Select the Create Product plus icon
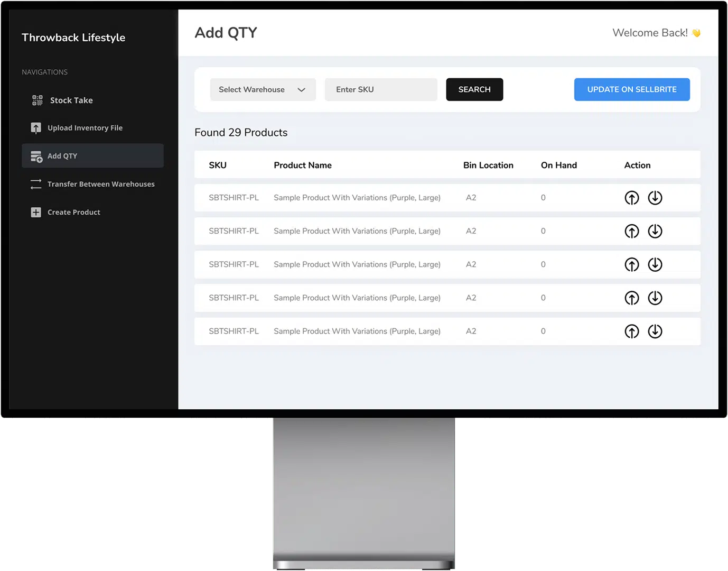The height and width of the screenshot is (571, 728). pyautogui.click(x=35, y=212)
